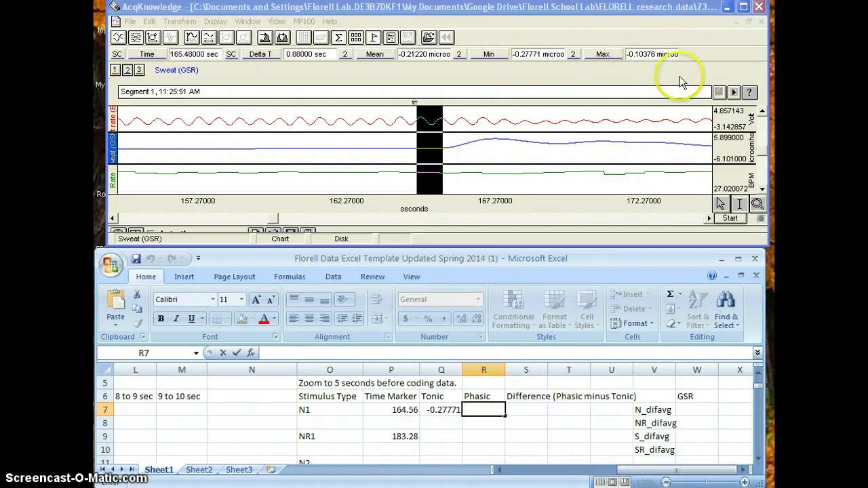The width and height of the screenshot is (868, 488).
Task: Toggle Underline formatting in Excel
Action: click(191, 319)
